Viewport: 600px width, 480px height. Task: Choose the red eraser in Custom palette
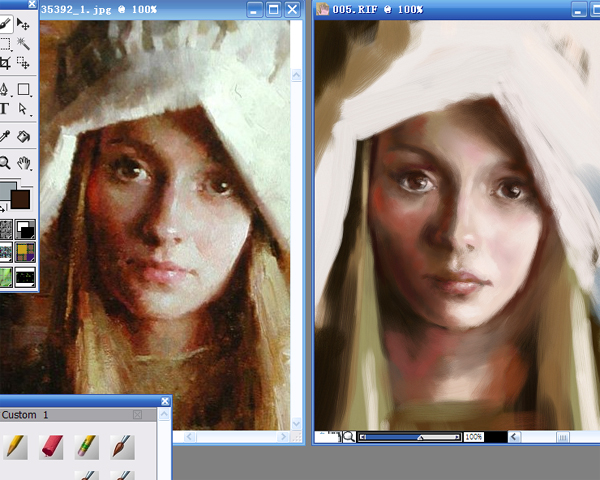(51, 447)
